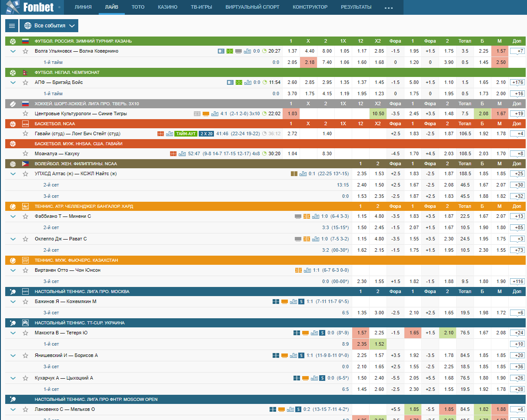The height and width of the screenshot is (420, 527).
Task: Open the tennis court icon for Виртанен Отто match
Action: pyautogui.click(x=298, y=270)
